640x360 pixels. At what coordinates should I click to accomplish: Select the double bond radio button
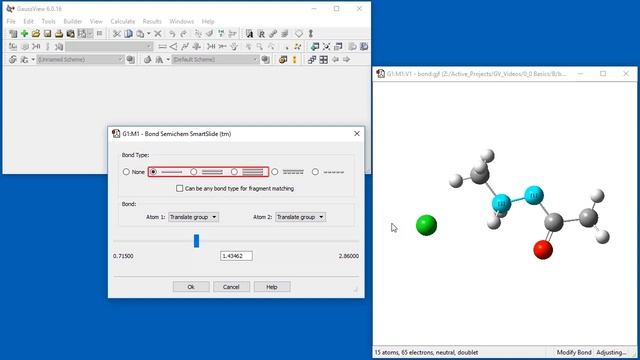point(193,172)
